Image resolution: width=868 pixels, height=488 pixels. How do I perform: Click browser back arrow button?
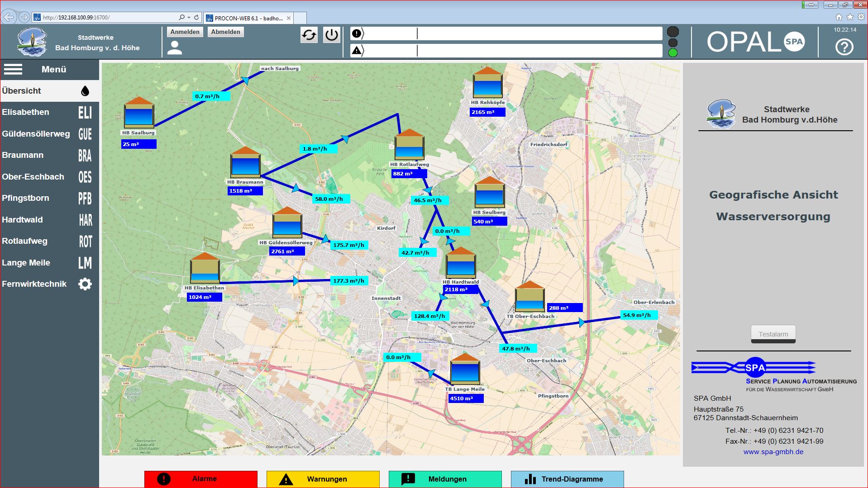9,17
